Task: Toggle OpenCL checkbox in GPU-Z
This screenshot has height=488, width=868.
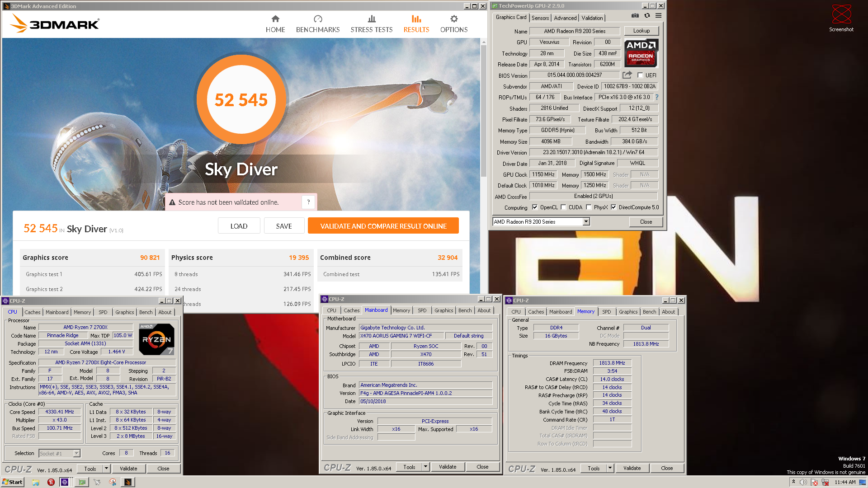Action: click(535, 207)
